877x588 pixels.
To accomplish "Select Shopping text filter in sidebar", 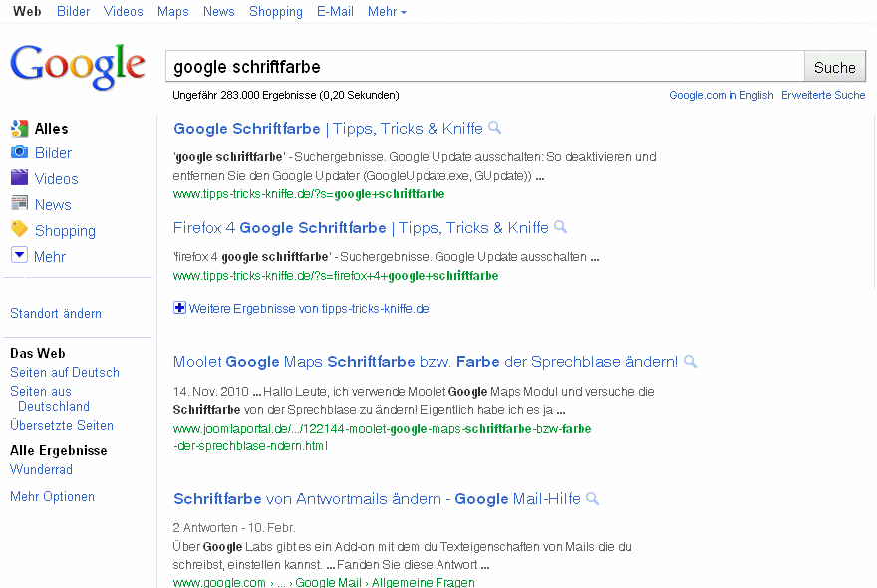I will click(65, 230).
